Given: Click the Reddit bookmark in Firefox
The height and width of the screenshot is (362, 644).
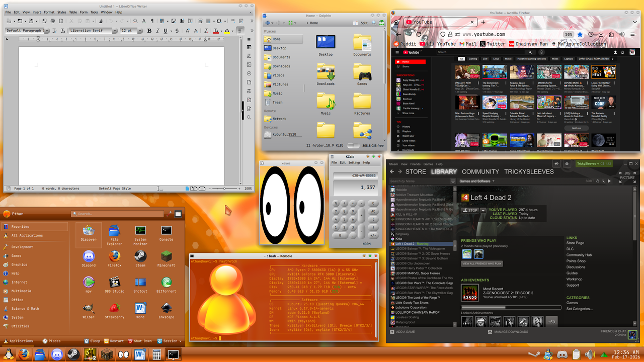Looking at the screenshot, I should coord(405,44).
